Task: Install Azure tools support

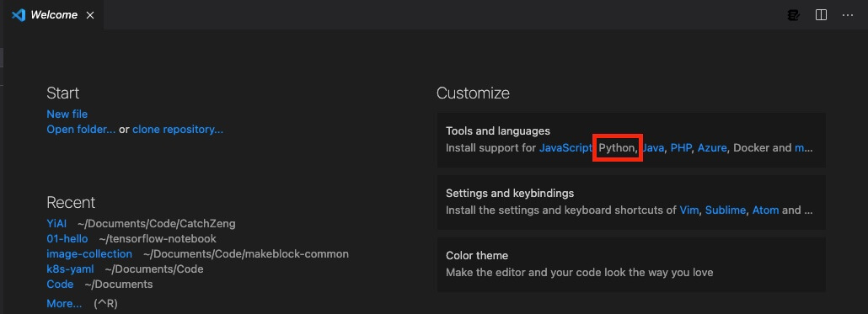Action: (712, 148)
